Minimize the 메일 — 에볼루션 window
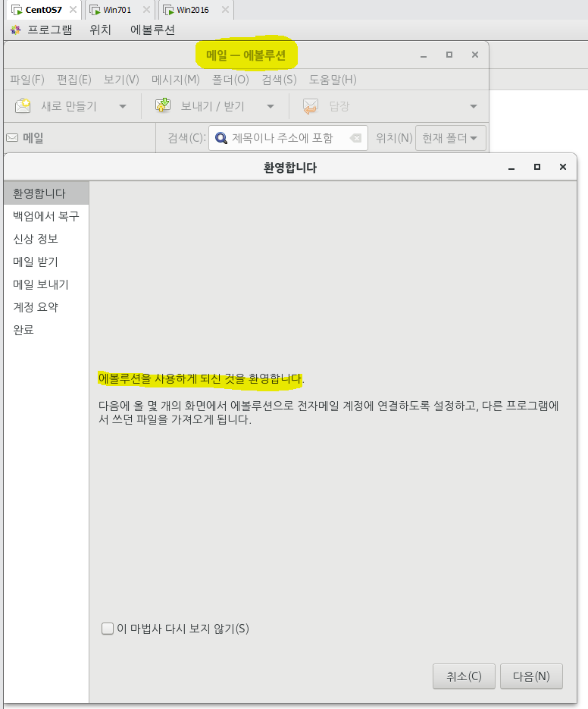588x709 pixels. click(x=424, y=55)
